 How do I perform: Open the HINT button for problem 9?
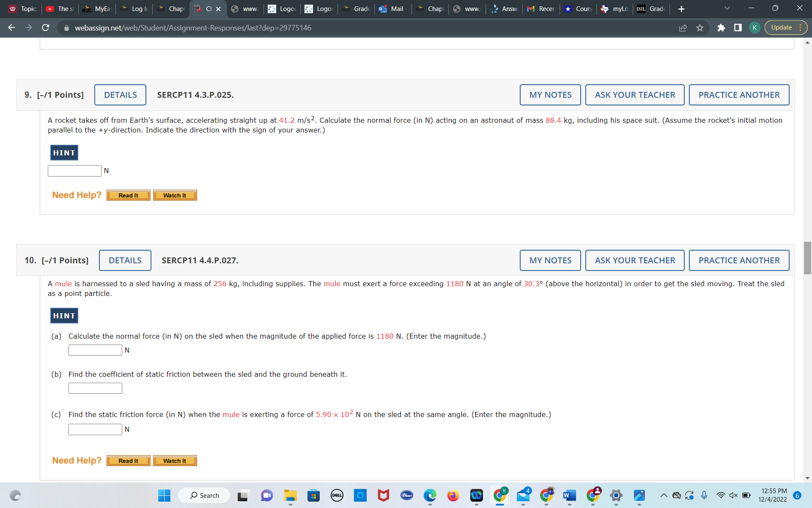(64, 152)
